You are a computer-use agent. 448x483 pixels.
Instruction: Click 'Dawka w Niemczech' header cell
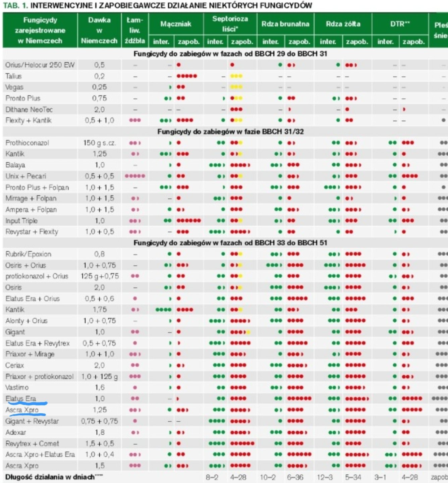[99, 30]
